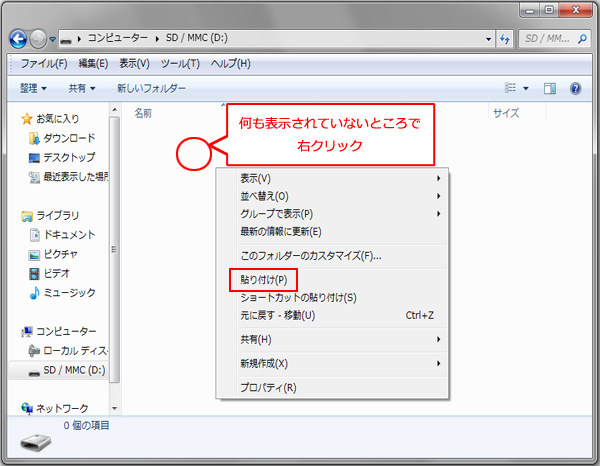This screenshot has height=466, width=600.
Task: Click the Help question mark icon
Action: click(x=575, y=88)
